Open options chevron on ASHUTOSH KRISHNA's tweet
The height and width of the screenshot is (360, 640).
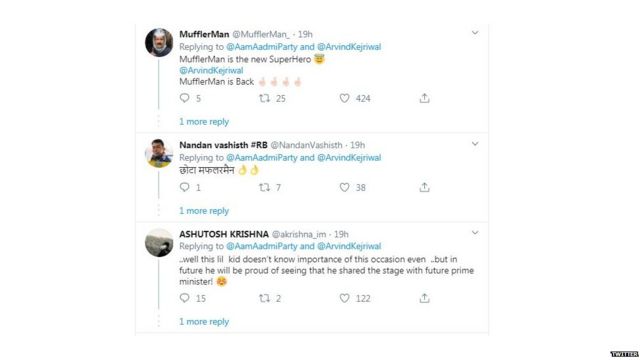tap(475, 232)
